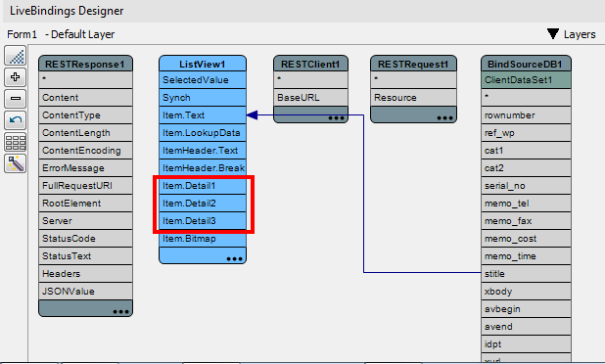
Task: Select StatusText member of RESTResponse1
Action: click(85, 256)
